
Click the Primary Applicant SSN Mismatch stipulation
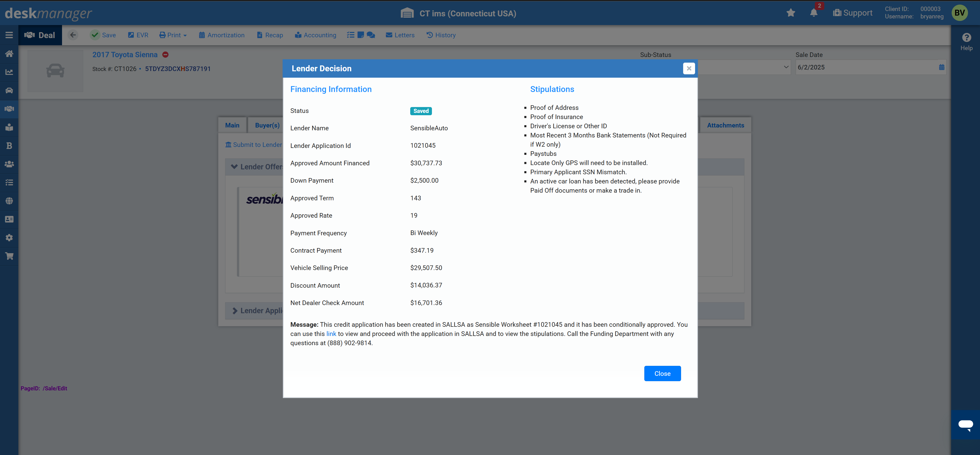pos(578,172)
